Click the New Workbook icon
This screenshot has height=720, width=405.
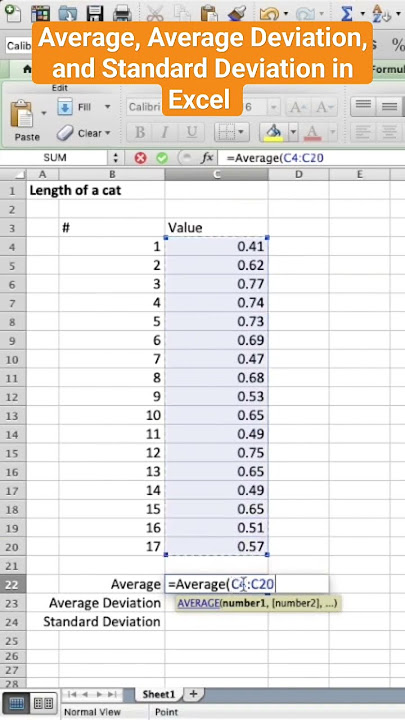[11, 12]
